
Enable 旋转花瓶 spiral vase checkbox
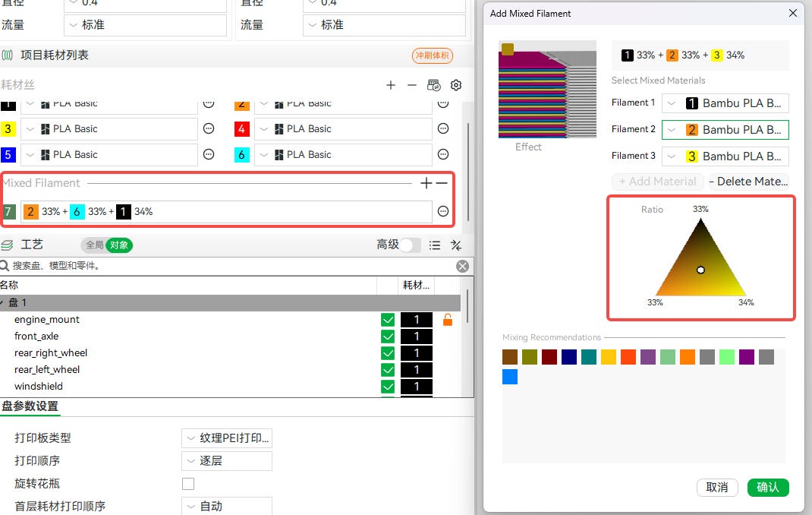click(188, 483)
